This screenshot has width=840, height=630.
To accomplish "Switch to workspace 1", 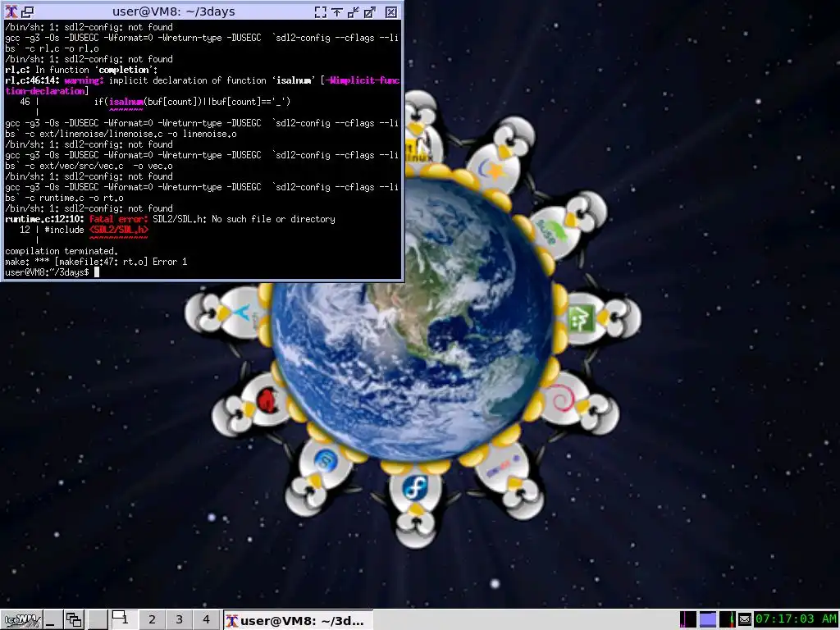I will coord(125,620).
